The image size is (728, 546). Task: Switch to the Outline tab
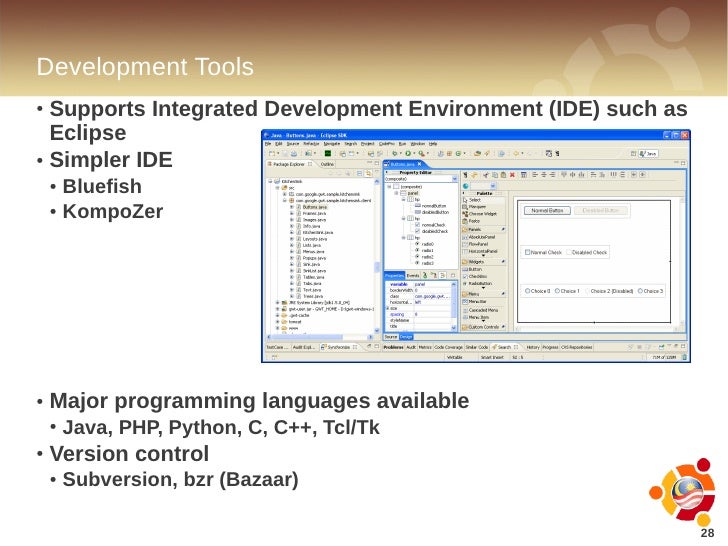pos(327,164)
